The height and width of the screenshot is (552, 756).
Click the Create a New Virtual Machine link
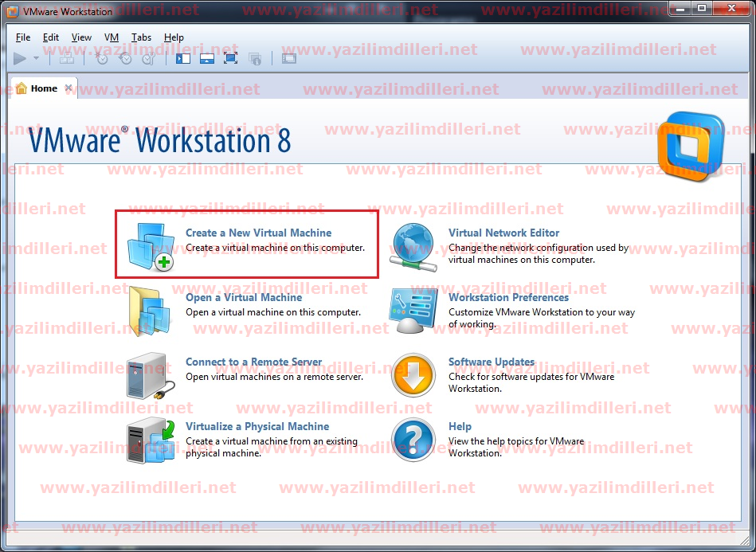(x=258, y=233)
